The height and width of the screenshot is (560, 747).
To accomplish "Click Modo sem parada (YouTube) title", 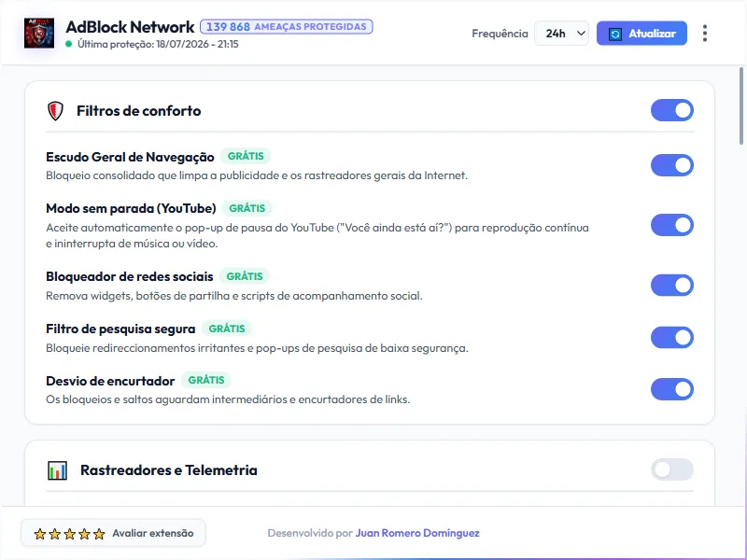I will (131, 208).
